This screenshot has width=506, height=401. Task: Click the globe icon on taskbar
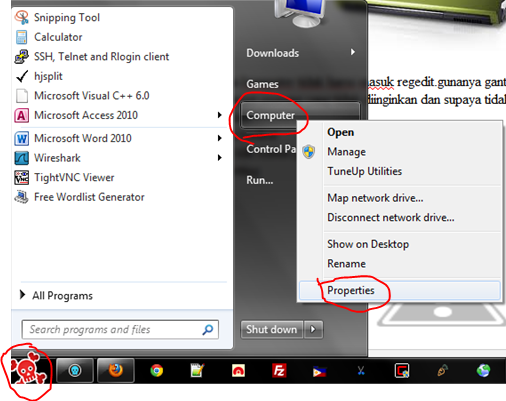[x=483, y=370]
